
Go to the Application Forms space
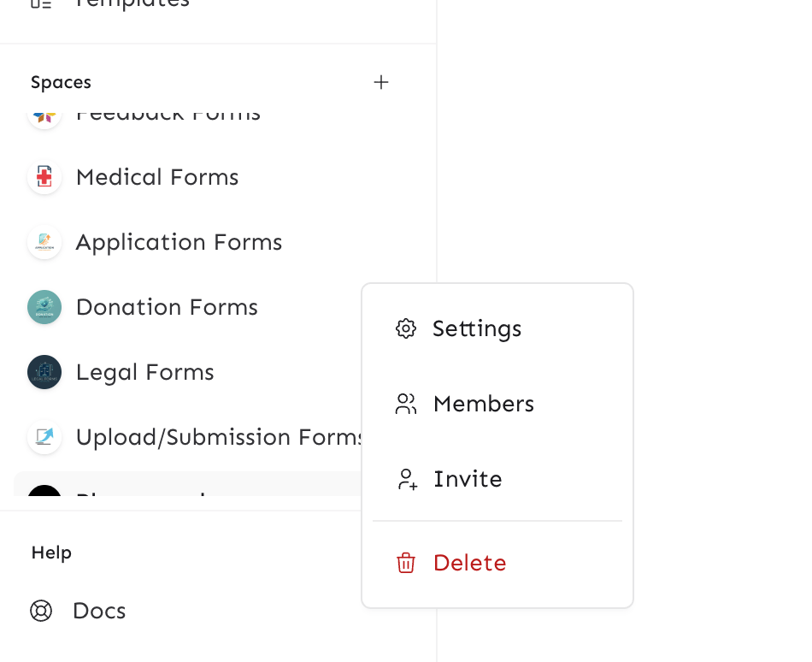pos(179,243)
